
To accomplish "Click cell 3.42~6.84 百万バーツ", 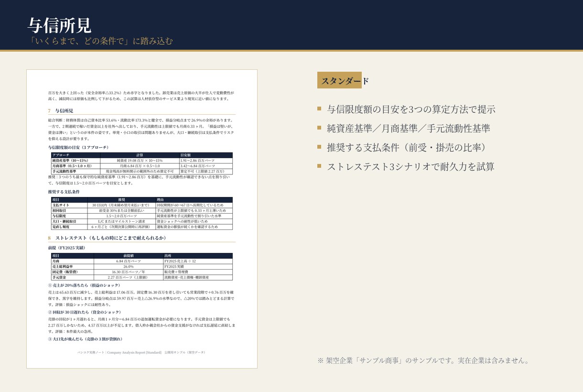I will click(206, 166).
